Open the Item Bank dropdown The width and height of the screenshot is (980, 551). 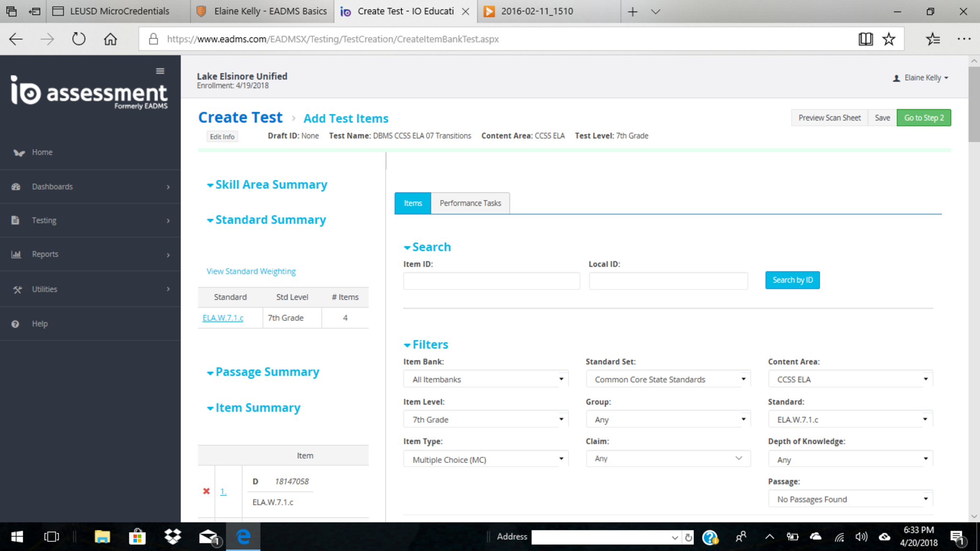coord(485,379)
